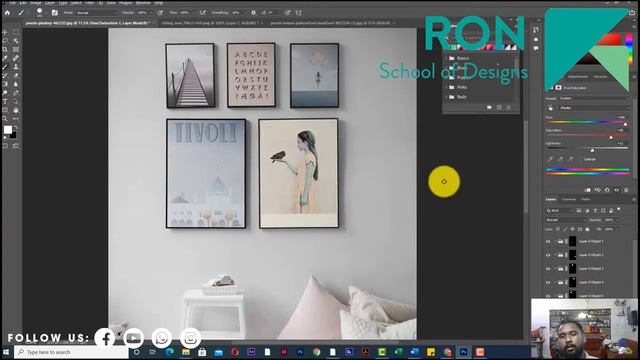This screenshot has width=640, height=360.
Task: Open the Master channel dropdown
Action: 594,108
